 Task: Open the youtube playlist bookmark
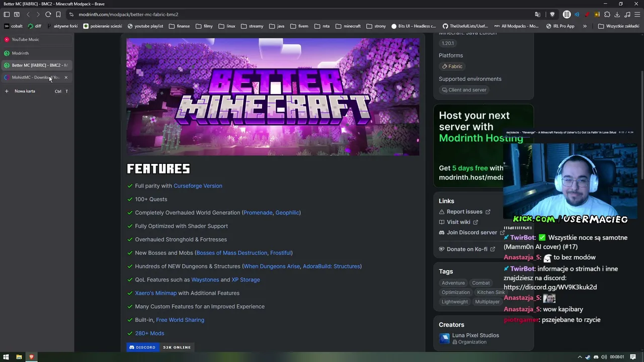pos(145,26)
